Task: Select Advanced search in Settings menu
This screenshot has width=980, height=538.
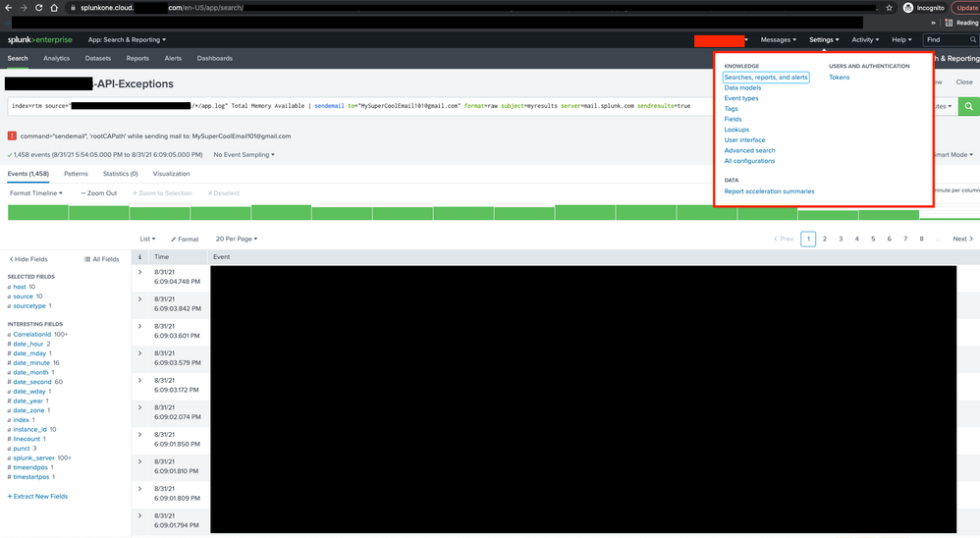Action: point(749,150)
